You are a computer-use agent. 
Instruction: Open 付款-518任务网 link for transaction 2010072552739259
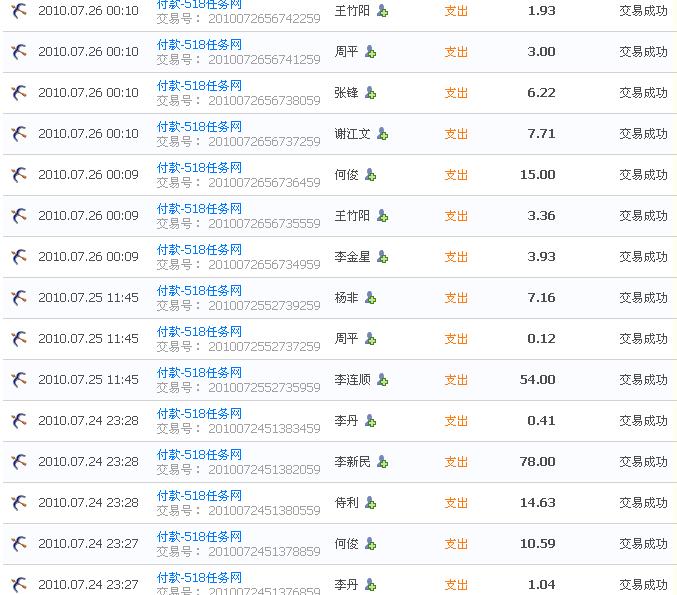tap(199, 291)
